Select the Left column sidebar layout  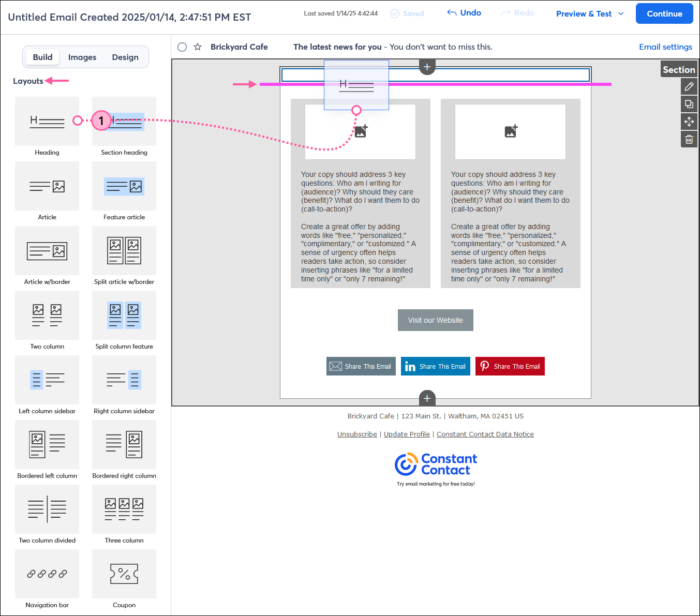[47, 380]
